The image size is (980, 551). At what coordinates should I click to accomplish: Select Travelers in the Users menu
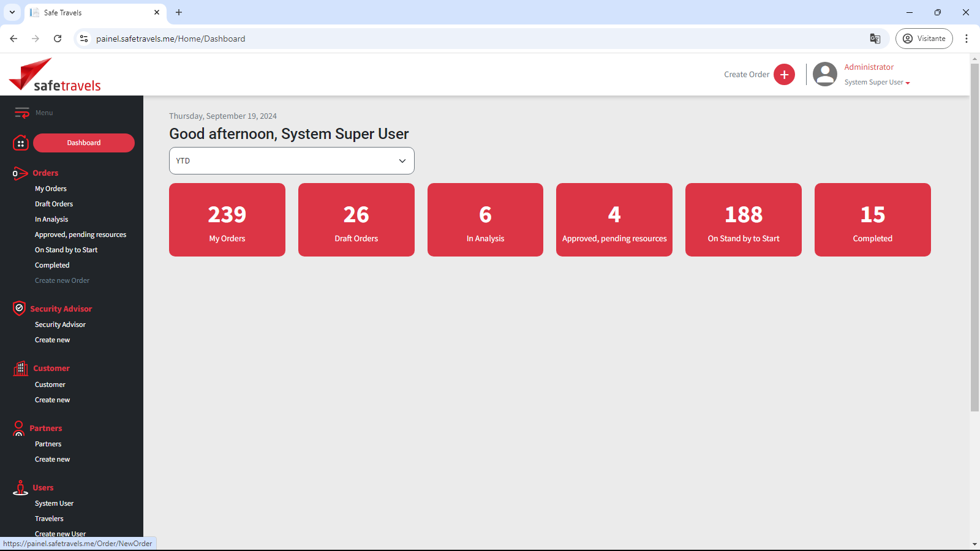click(x=49, y=519)
